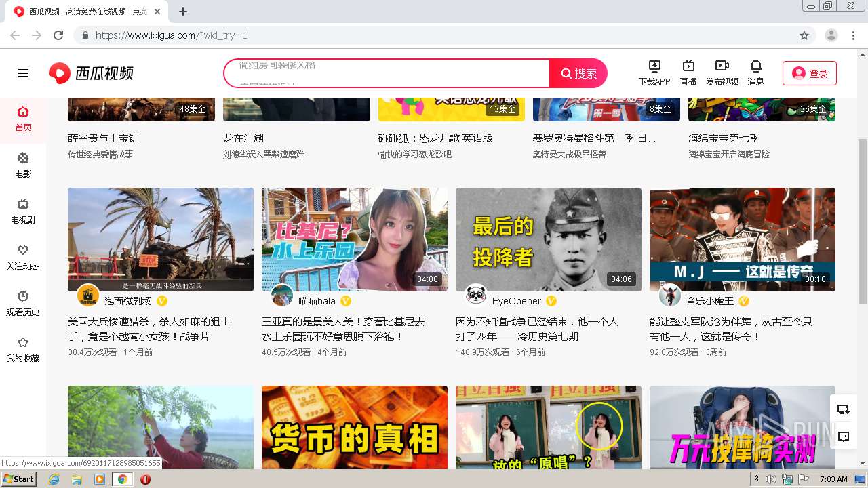Open the 三亚真的是景美人美 video title

coord(343,329)
